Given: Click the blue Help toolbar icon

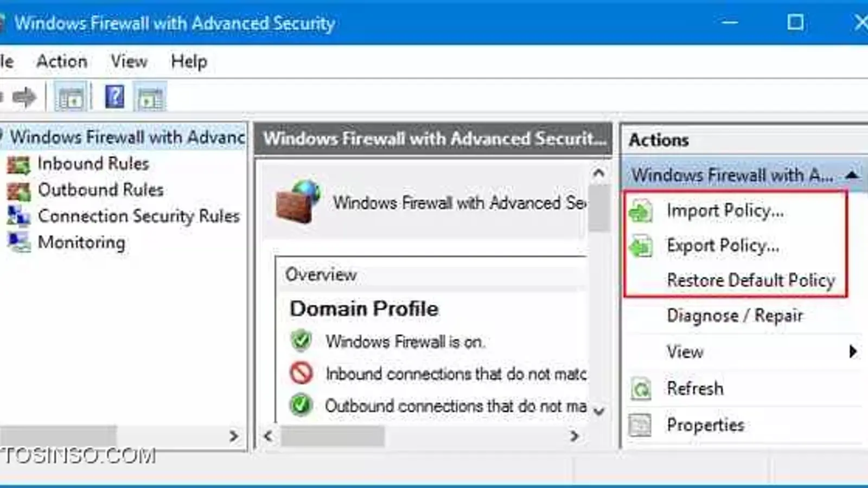Looking at the screenshot, I should 114,97.
